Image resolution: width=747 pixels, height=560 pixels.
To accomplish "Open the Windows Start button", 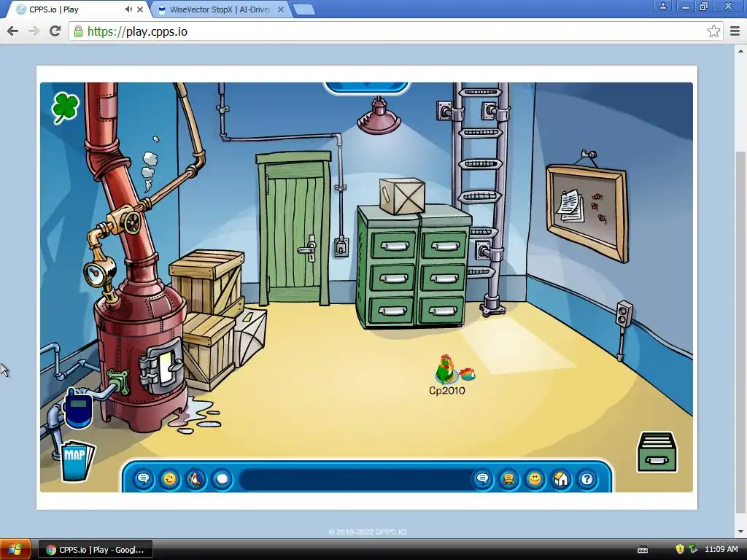I will [15, 550].
